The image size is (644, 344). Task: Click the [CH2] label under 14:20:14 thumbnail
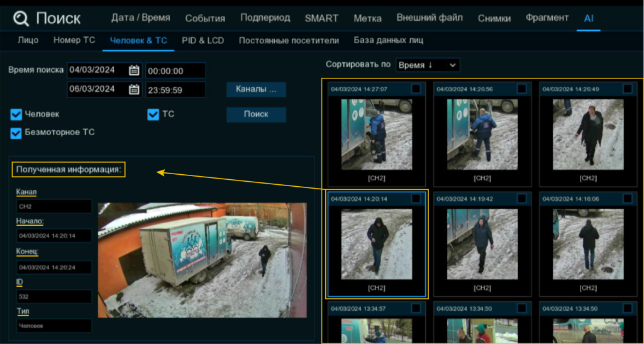377,288
